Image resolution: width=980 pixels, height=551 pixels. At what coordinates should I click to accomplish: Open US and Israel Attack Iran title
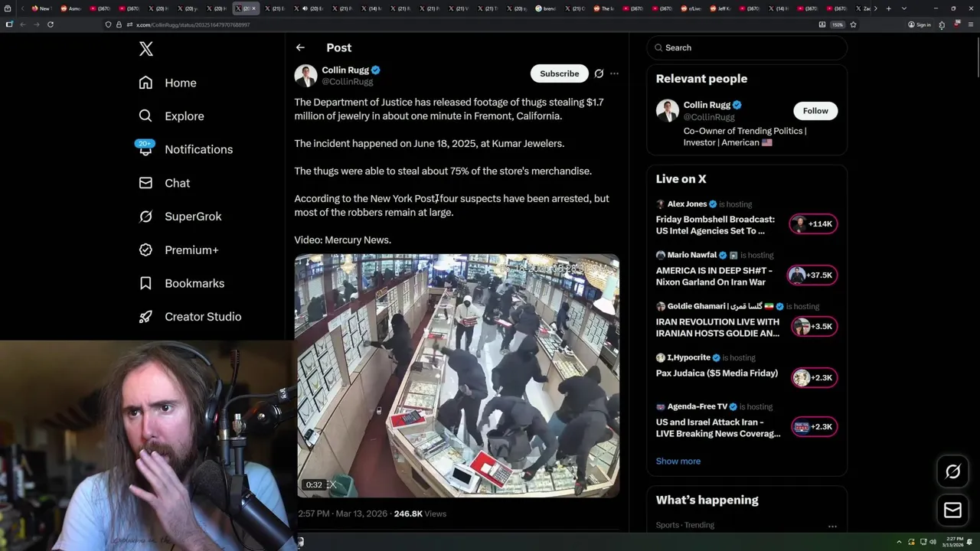[x=718, y=428]
